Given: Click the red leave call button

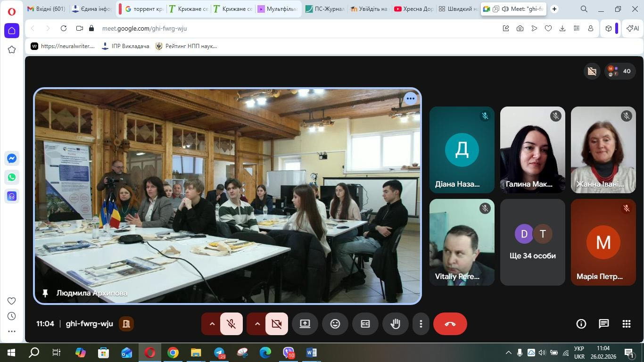Looking at the screenshot, I should tap(450, 324).
